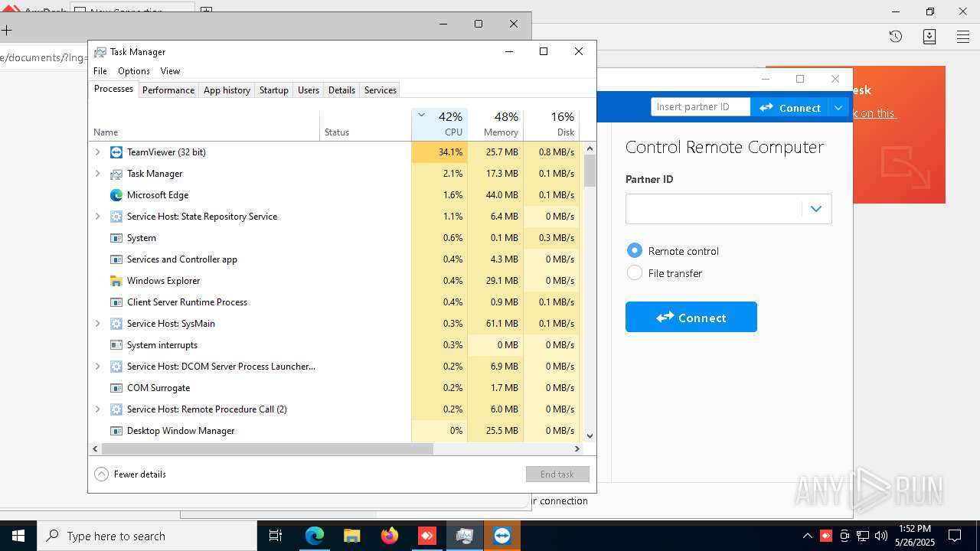Sort processes by the Memory column
The width and height of the screenshot is (980, 551).
495,124
